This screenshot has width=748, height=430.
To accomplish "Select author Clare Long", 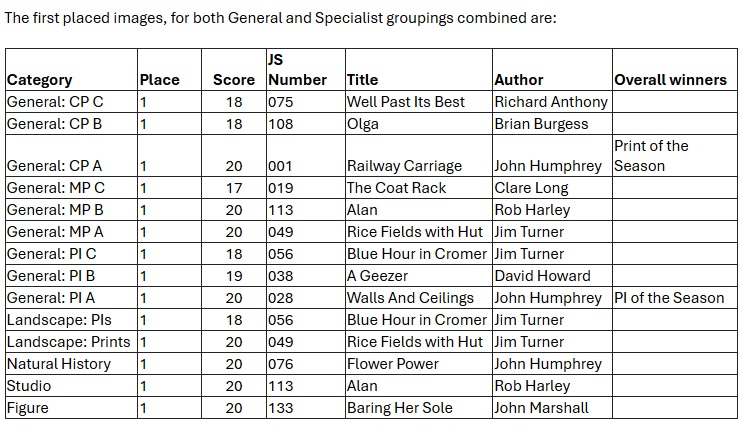I will coord(531,188).
